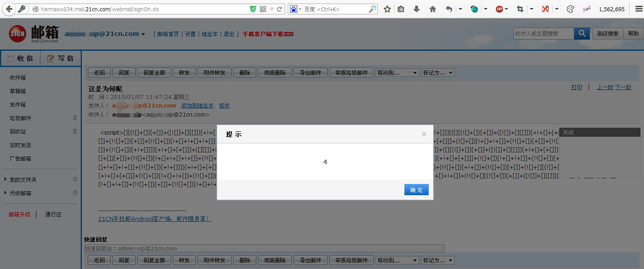Click the green shield icon in the address bar
Viewport: 644px width, 269px height.
(254, 9)
